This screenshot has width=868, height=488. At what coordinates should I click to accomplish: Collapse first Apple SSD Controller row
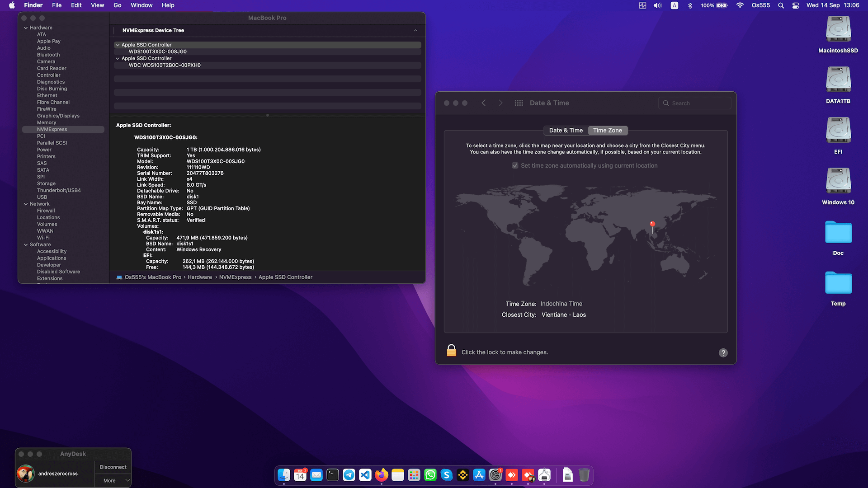pos(118,45)
